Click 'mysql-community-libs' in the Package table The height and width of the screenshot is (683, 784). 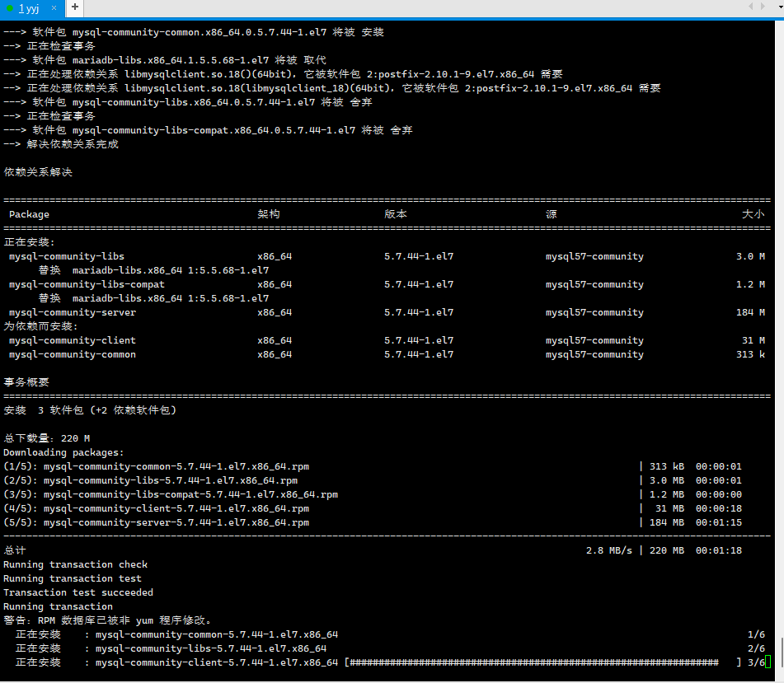point(67,256)
